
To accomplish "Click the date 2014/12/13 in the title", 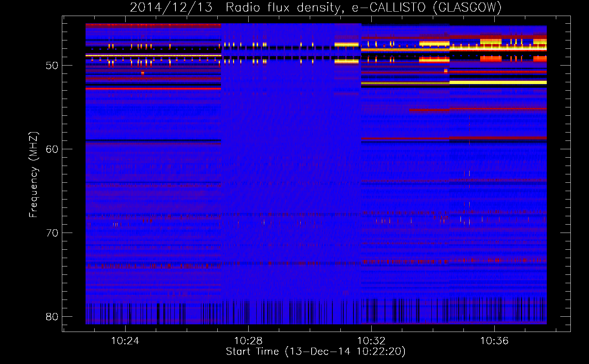I will (171, 7).
